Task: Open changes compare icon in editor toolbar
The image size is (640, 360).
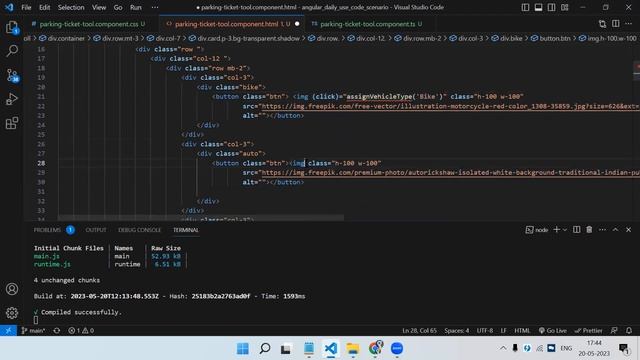Action: tap(602, 24)
